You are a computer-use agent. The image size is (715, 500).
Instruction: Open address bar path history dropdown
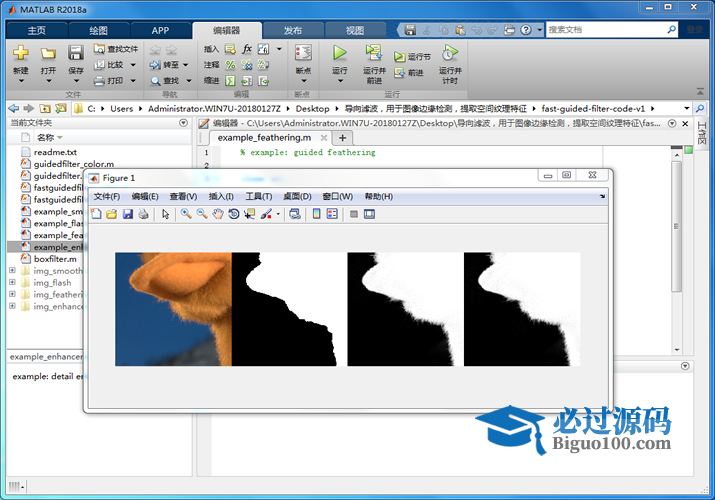pos(687,108)
